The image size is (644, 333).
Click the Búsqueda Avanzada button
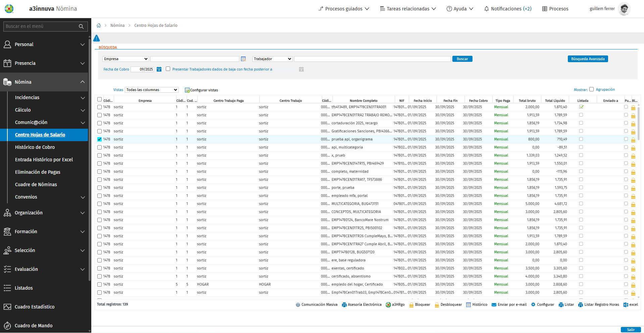(588, 59)
